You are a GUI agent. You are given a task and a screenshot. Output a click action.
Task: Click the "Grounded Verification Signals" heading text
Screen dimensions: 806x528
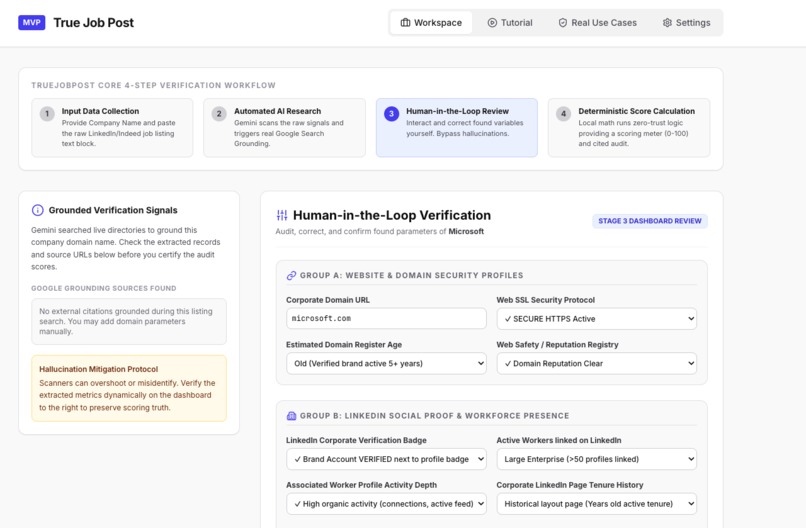(x=113, y=210)
